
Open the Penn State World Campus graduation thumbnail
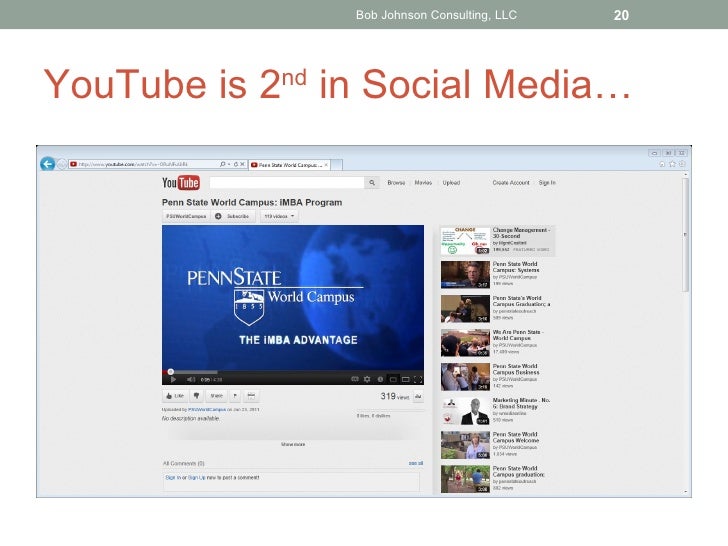pyautogui.click(x=465, y=479)
